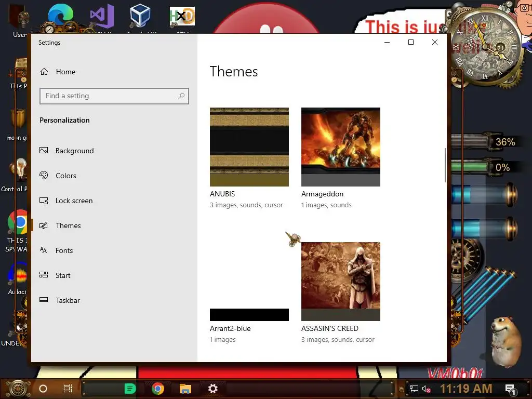Open Cortana circle on the taskbar
Image resolution: width=532 pixels, height=399 pixels.
coord(43,389)
